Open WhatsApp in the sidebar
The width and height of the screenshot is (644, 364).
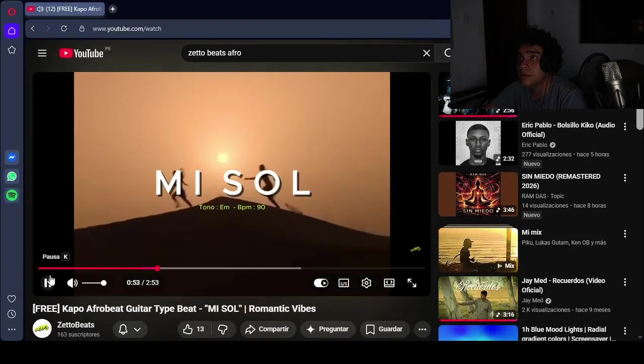pos(12,176)
